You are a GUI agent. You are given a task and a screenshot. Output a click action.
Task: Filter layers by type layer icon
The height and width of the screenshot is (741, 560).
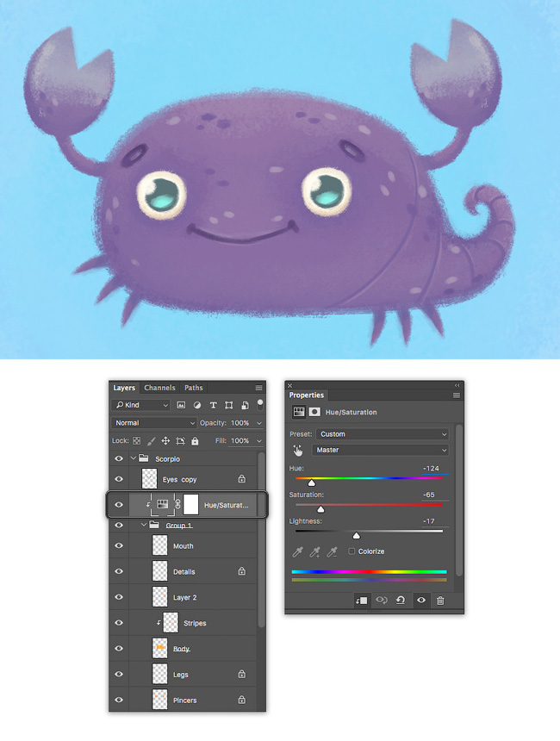pos(213,405)
